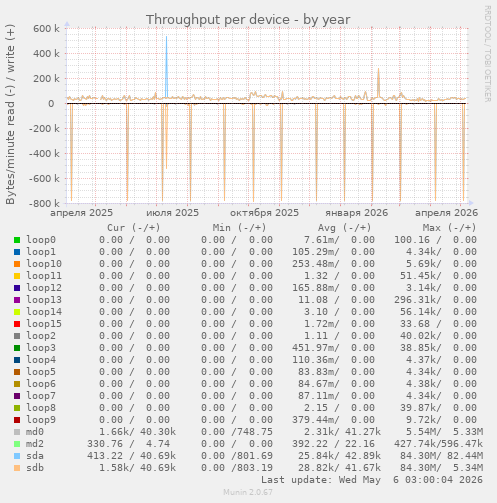Click the md2 max value '427.74k/596.47k'
Screen dimensions: 497x503
(x=438, y=444)
